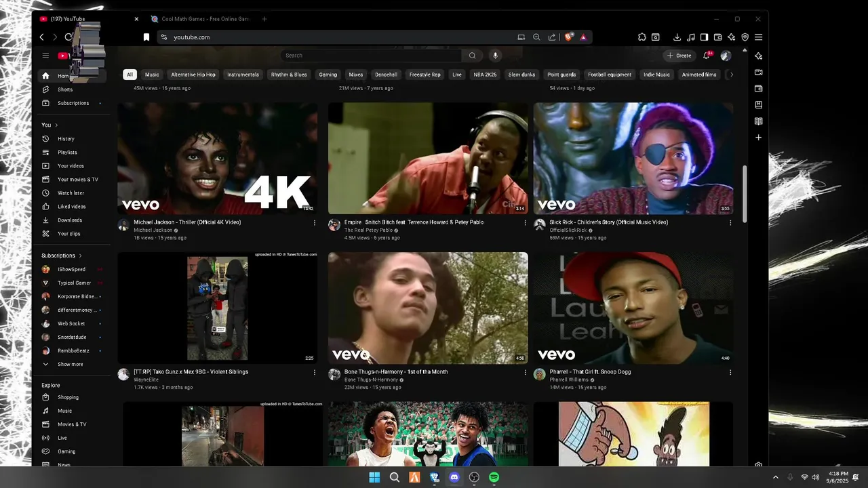This screenshot has width=868, height=488.
Task: Open browser downloads arrow icon
Action: coord(677,37)
